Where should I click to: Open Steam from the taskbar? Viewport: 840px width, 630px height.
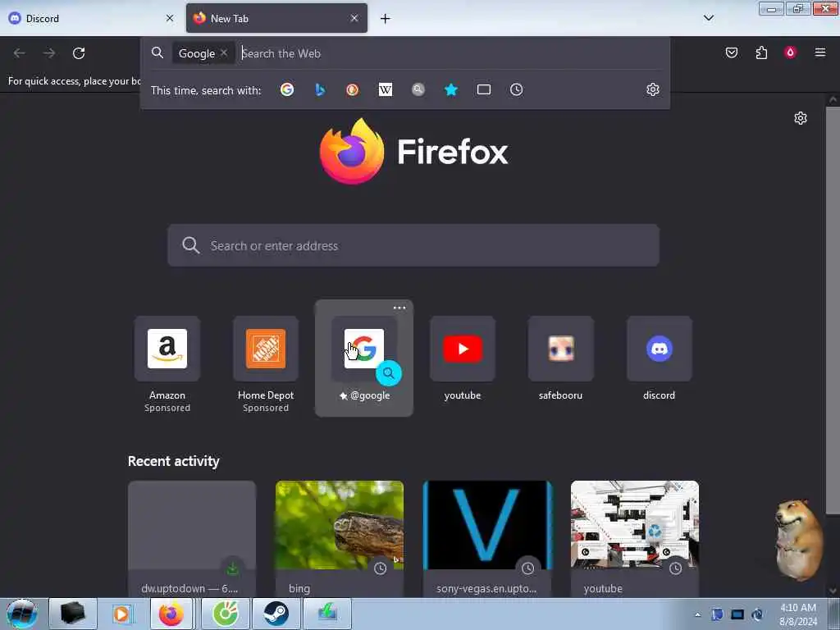(276, 614)
